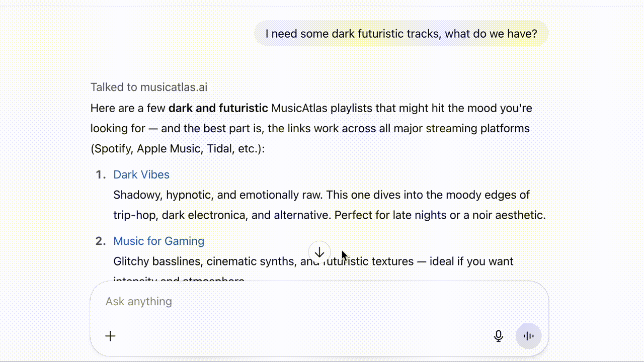Jump to bottom with the down-arrow button
The image size is (644, 362).
[319, 252]
